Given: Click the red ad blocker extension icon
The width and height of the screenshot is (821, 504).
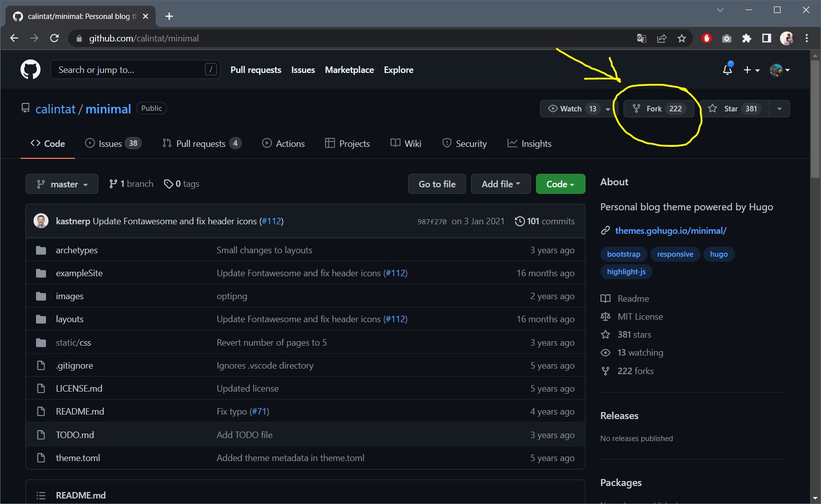Looking at the screenshot, I should (x=706, y=38).
